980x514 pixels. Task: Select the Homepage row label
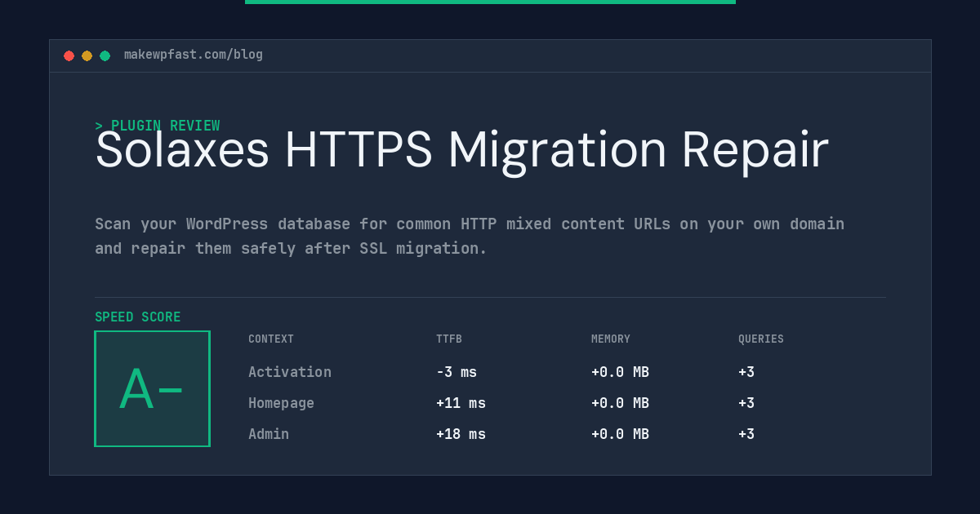(281, 403)
